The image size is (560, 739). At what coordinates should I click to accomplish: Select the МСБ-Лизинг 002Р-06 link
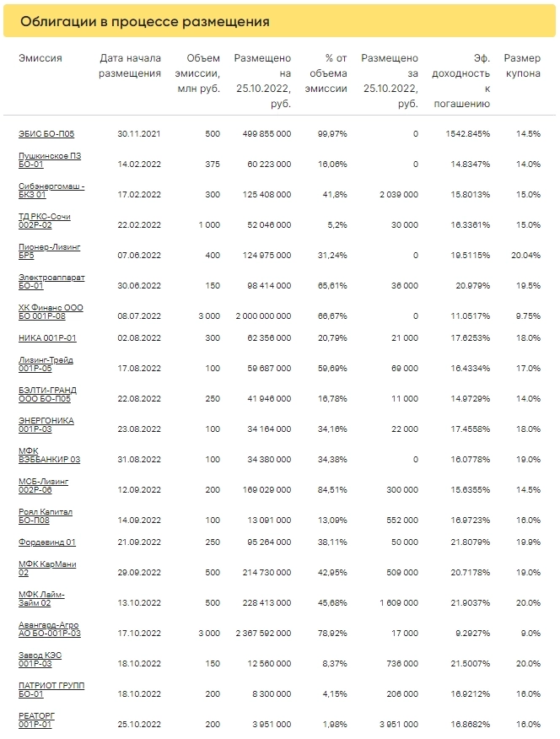43,485
